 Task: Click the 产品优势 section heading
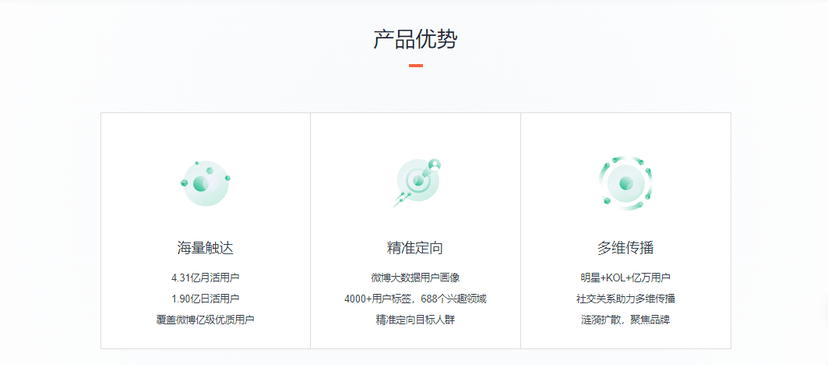(415, 40)
